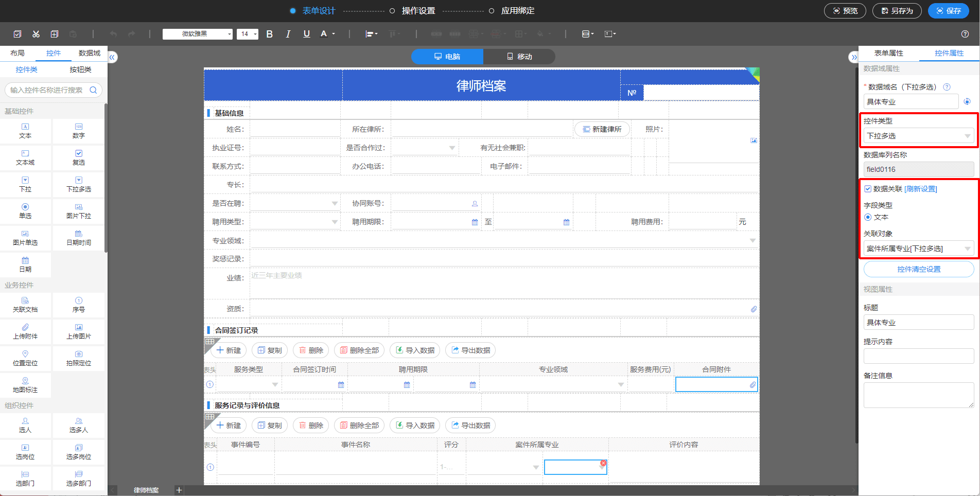
Task: Add the 文本域 textarea control
Action: coord(25,158)
